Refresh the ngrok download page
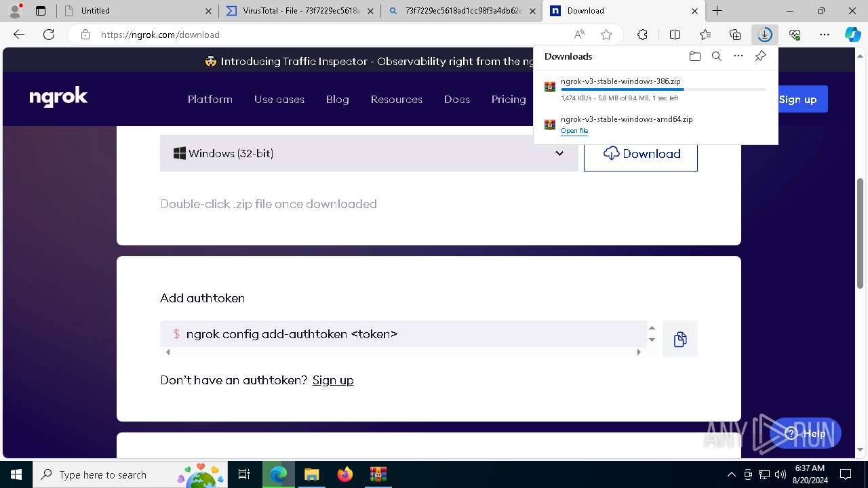Screen dimensions: 868x488 [49, 35]
